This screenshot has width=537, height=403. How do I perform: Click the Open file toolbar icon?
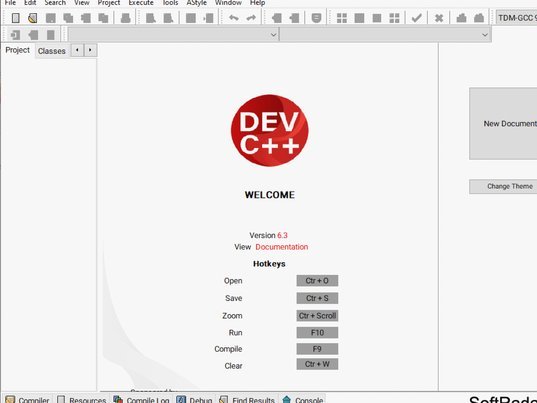(x=33, y=18)
